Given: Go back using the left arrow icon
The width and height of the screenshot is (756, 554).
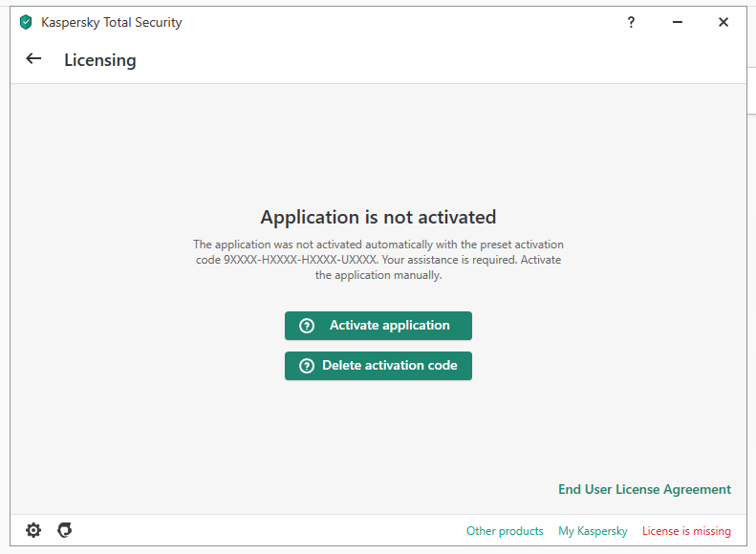Looking at the screenshot, I should coord(33,59).
